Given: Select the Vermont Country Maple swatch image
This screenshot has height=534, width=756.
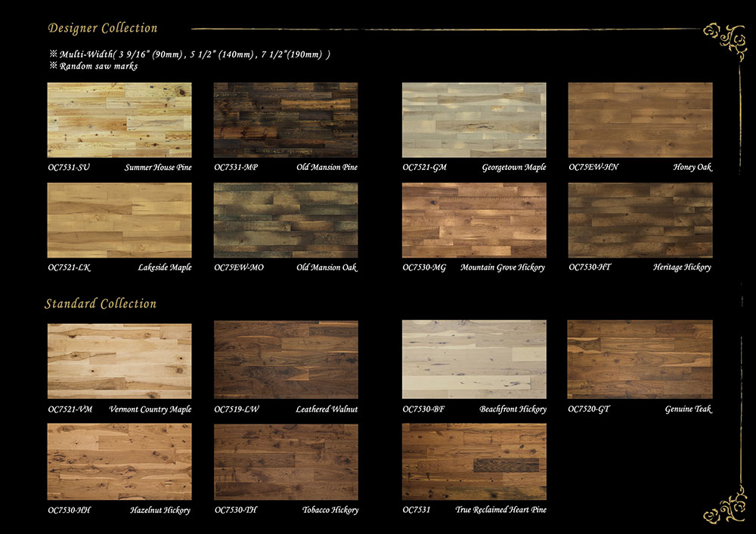Looking at the screenshot, I should [x=119, y=360].
